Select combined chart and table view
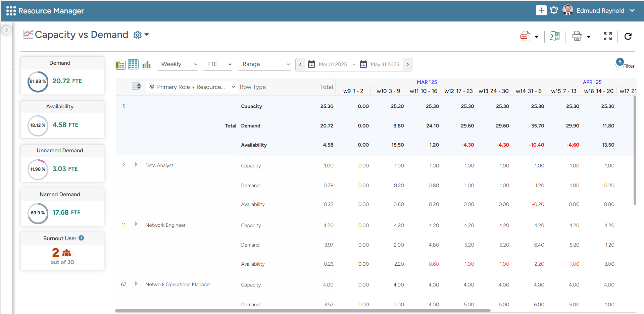Screen dimensions: 644x314 coord(120,64)
